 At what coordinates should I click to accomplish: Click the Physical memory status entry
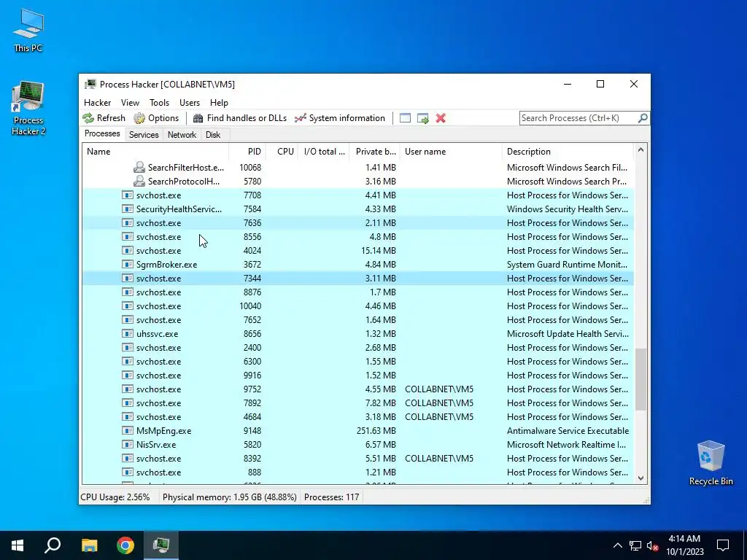click(x=229, y=497)
